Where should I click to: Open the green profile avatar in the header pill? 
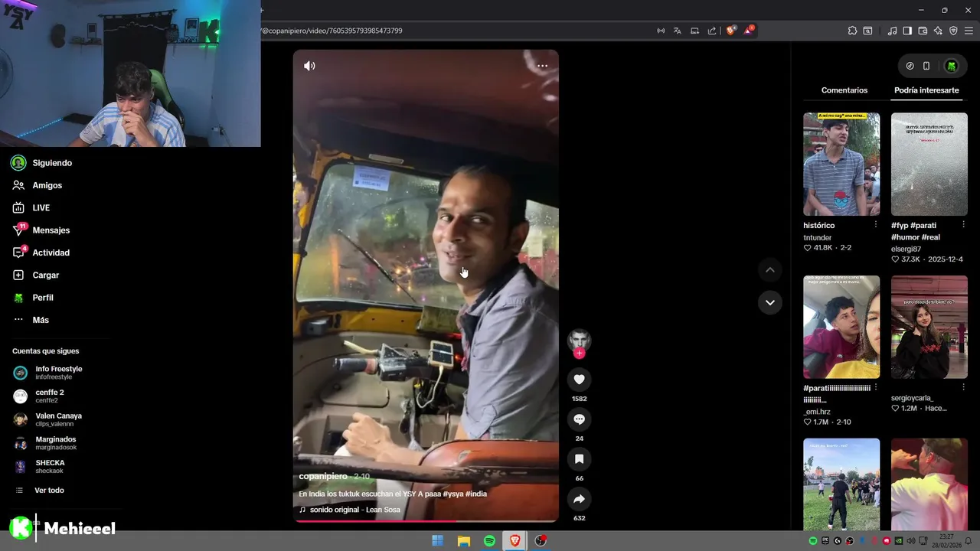pos(951,66)
